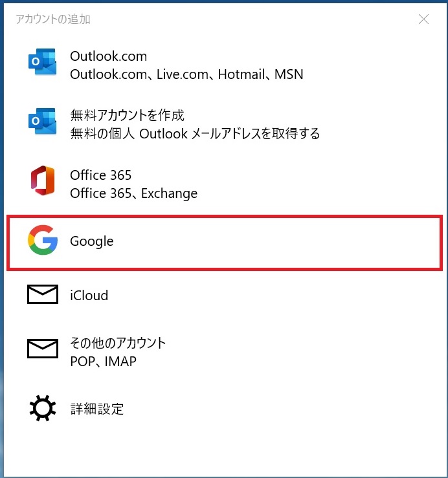Select the iCloud account option text

click(x=89, y=296)
